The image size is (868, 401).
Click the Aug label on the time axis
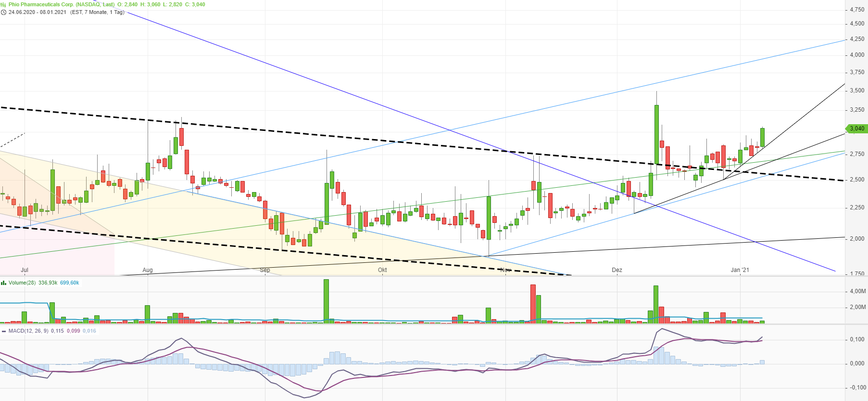coord(148,270)
